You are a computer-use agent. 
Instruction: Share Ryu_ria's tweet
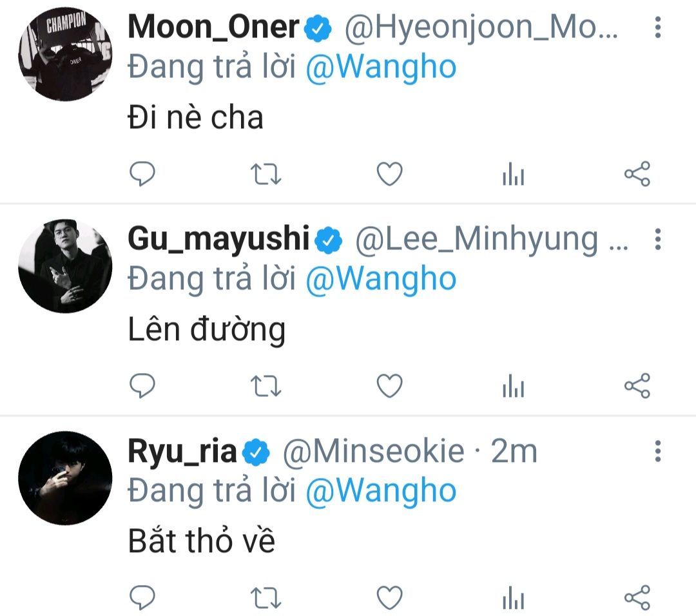pos(637,597)
